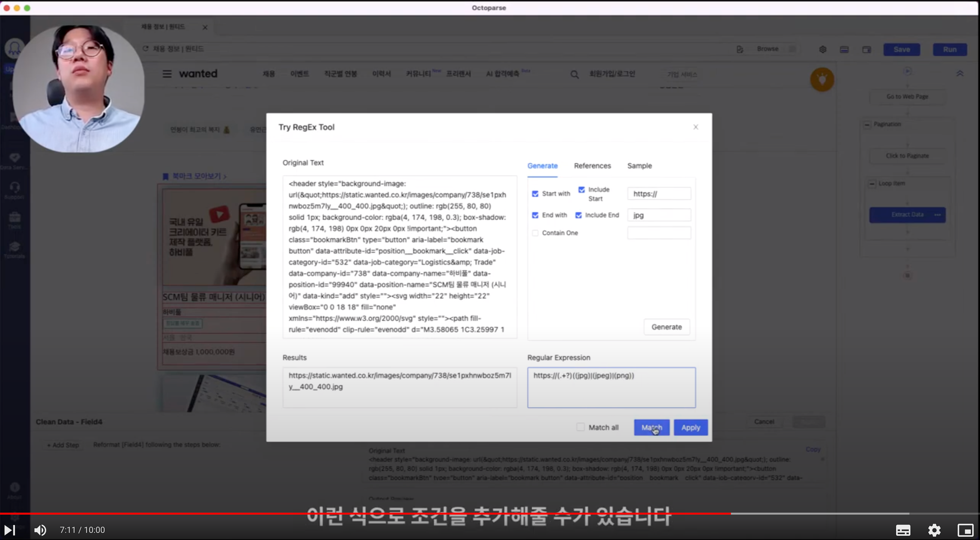Open the settings gear icon in Octoparse toolbar

tap(823, 50)
